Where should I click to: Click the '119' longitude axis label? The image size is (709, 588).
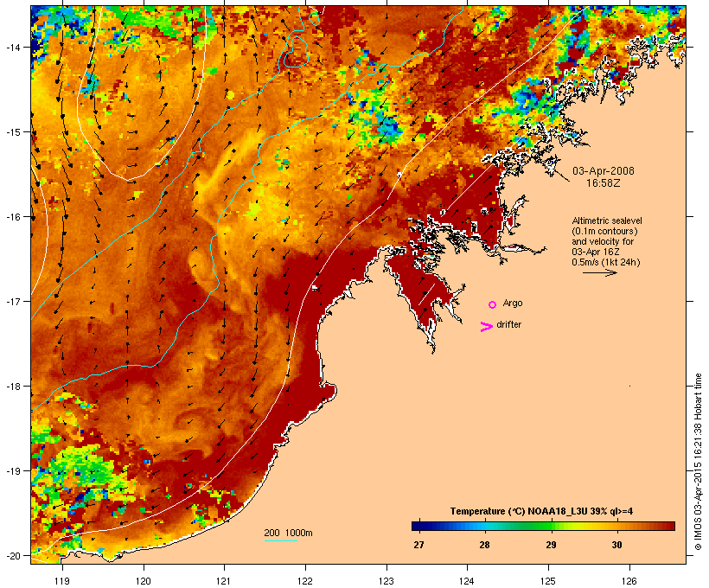click(x=62, y=581)
